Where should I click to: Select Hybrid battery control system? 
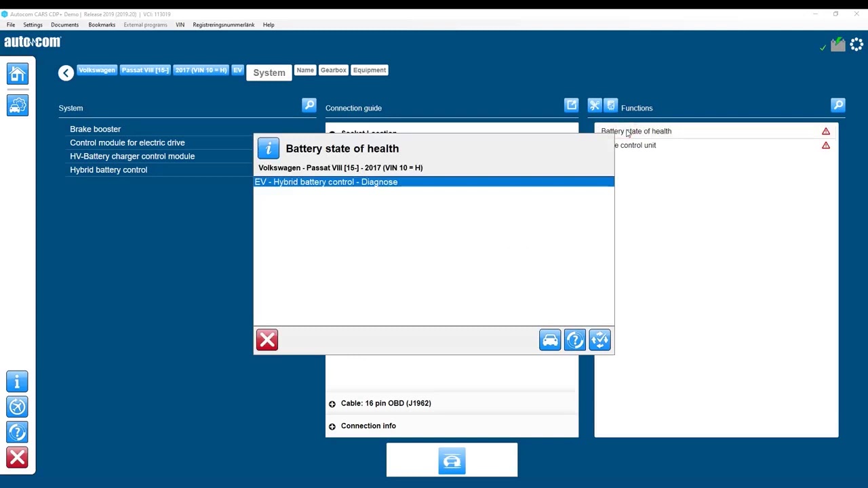(108, 169)
